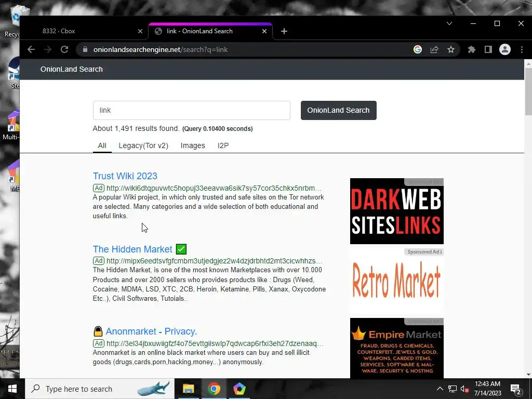Open the browser side panel icon

coord(488,49)
